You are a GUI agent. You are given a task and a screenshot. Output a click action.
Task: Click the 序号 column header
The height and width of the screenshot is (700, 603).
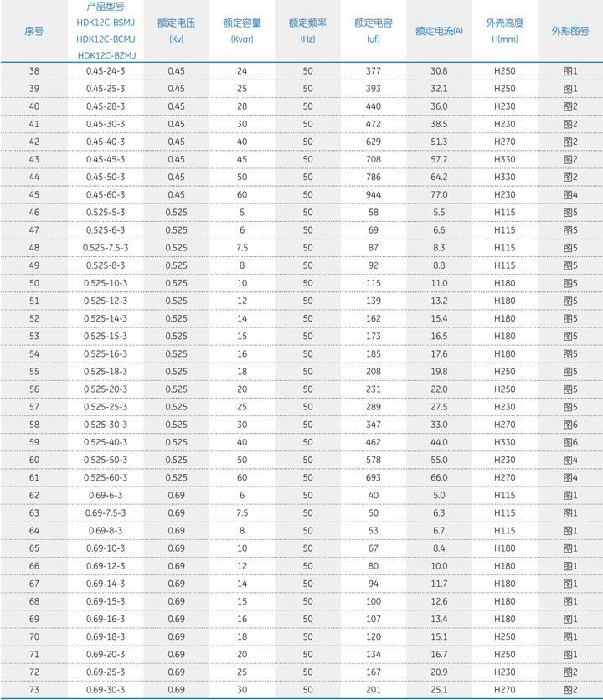(33, 31)
